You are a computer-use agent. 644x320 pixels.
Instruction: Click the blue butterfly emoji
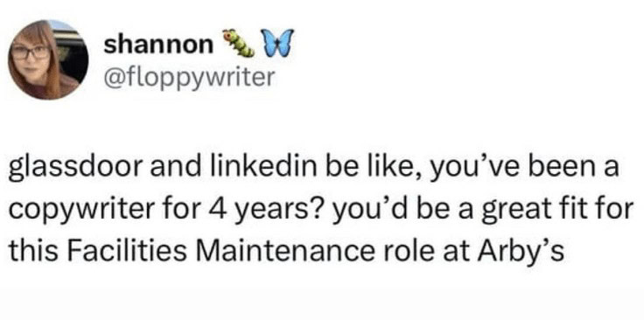point(277,43)
